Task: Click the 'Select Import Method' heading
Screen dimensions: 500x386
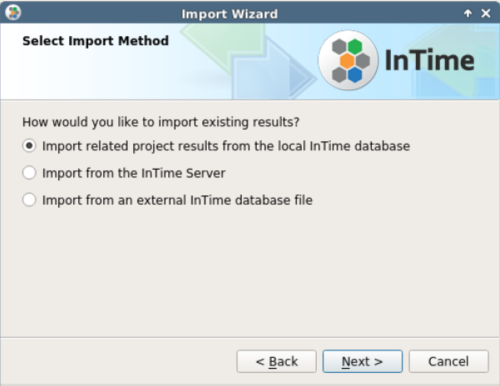Action: click(x=96, y=41)
